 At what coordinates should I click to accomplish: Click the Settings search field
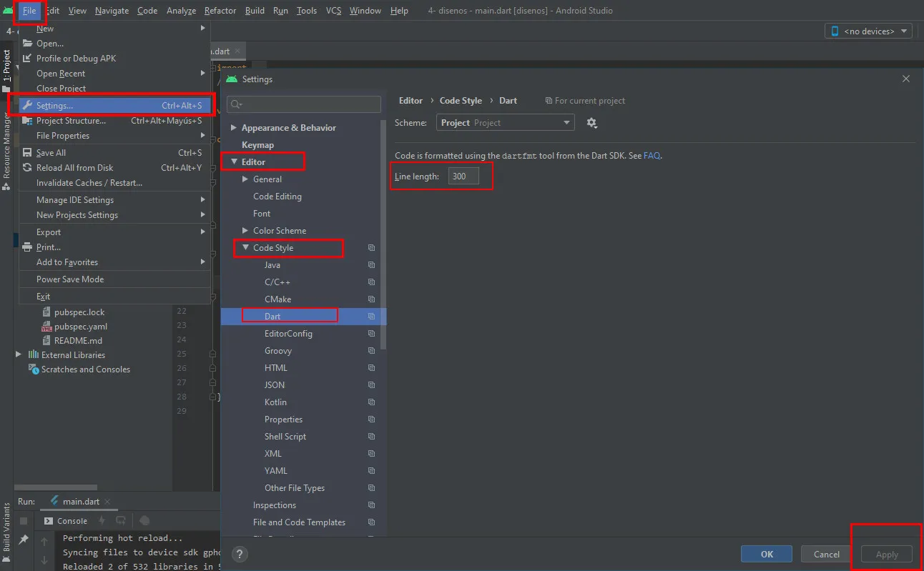[305, 105]
